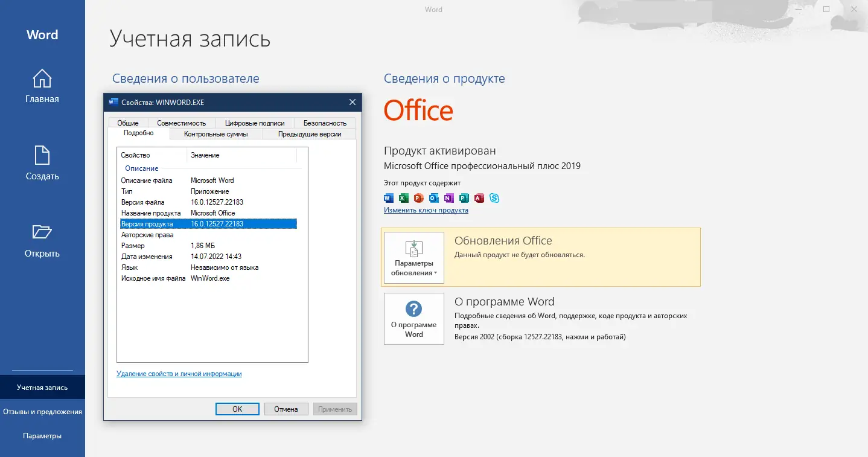Open the Создать new document page

point(42,164)
